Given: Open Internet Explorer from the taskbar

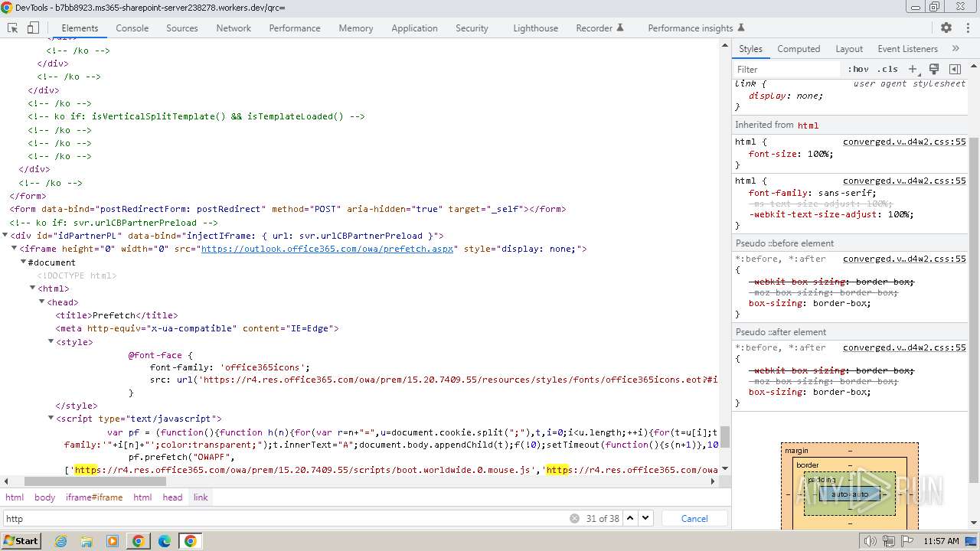Looking at the screenshot, I should (x=60, y=541).
